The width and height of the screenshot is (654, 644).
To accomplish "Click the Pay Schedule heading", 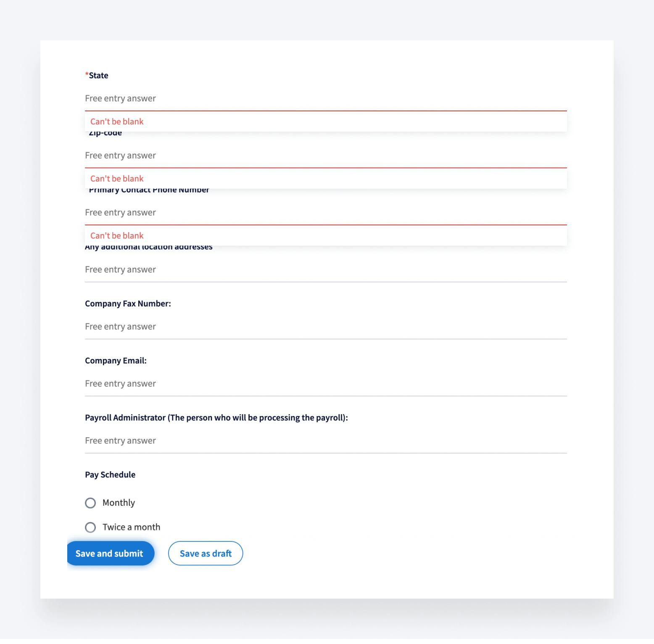I will (110, 475).
